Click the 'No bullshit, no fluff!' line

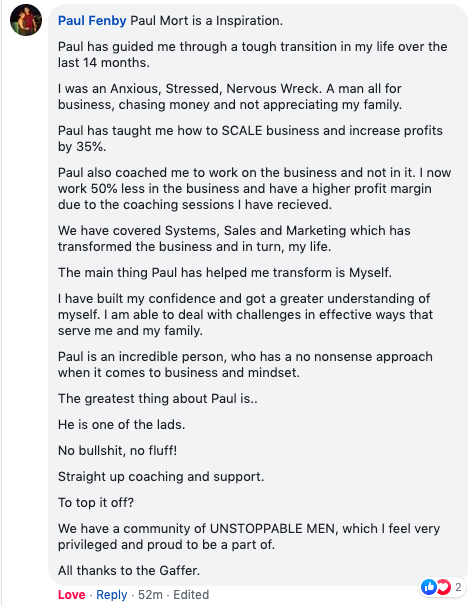click(x=117, y=450)
